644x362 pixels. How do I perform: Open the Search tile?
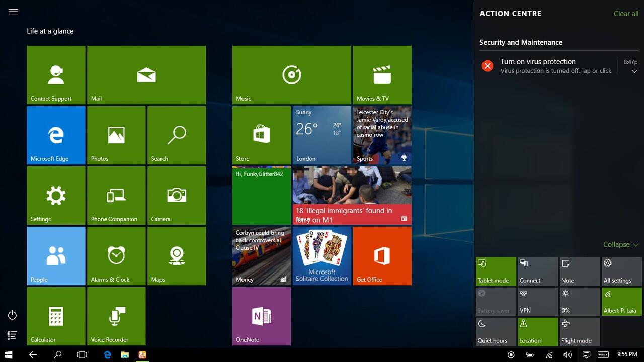click(x=177, y=135)
